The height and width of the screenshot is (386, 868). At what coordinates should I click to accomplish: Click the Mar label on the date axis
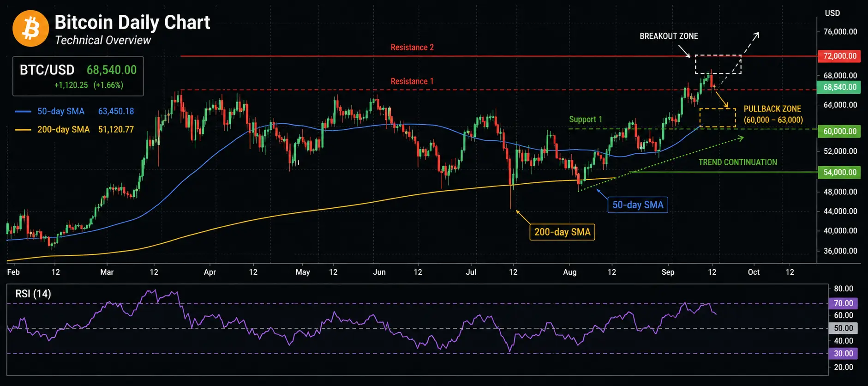point(107,272)
